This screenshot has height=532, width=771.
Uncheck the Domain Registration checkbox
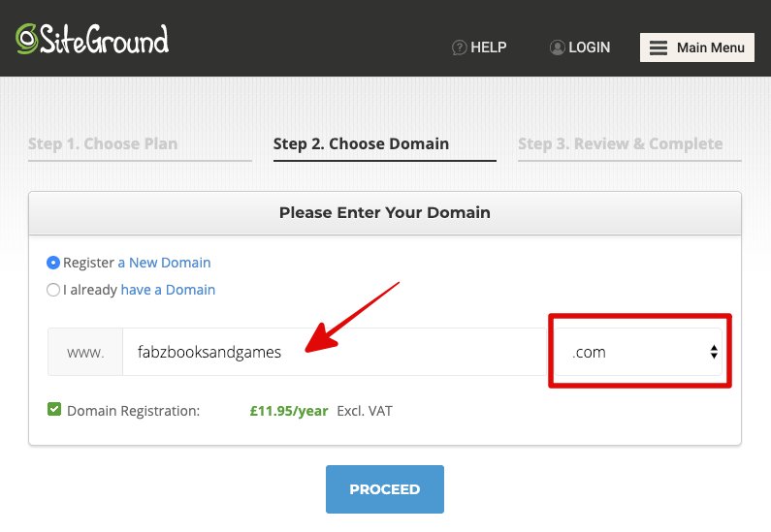[x=54, y=409]
